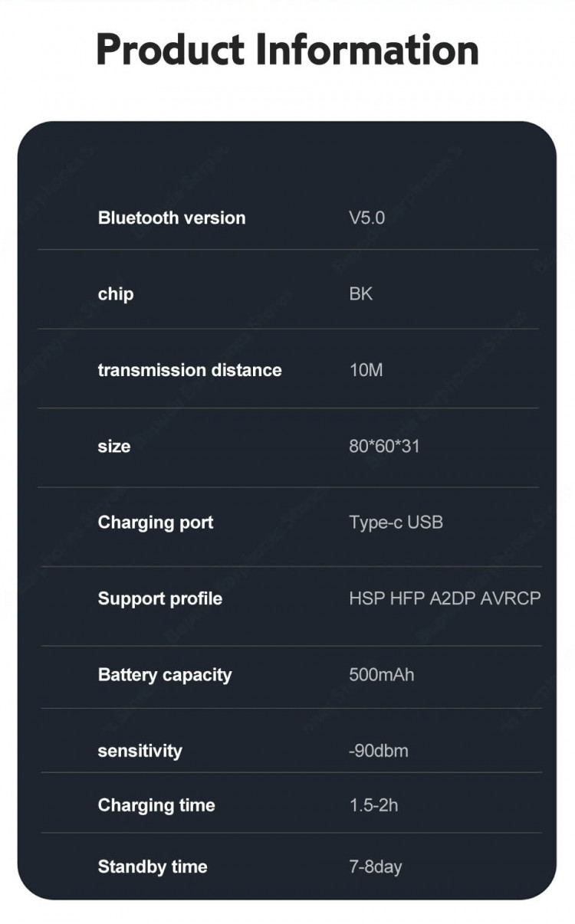Click the Battery capacity label
This screenshot has width=575, height=924.
165,675
